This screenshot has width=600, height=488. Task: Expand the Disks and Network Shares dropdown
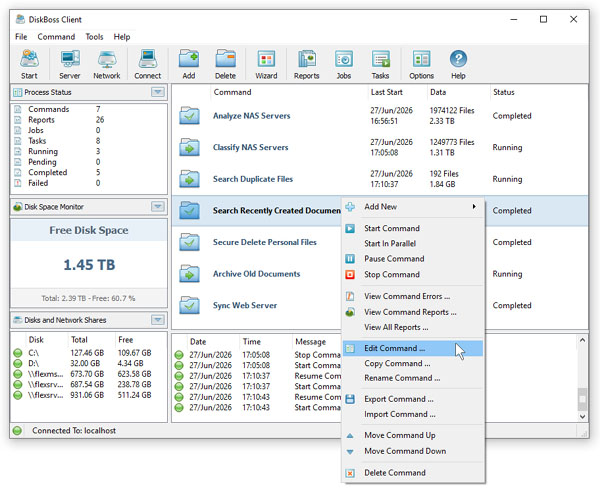tap(158, 320)
